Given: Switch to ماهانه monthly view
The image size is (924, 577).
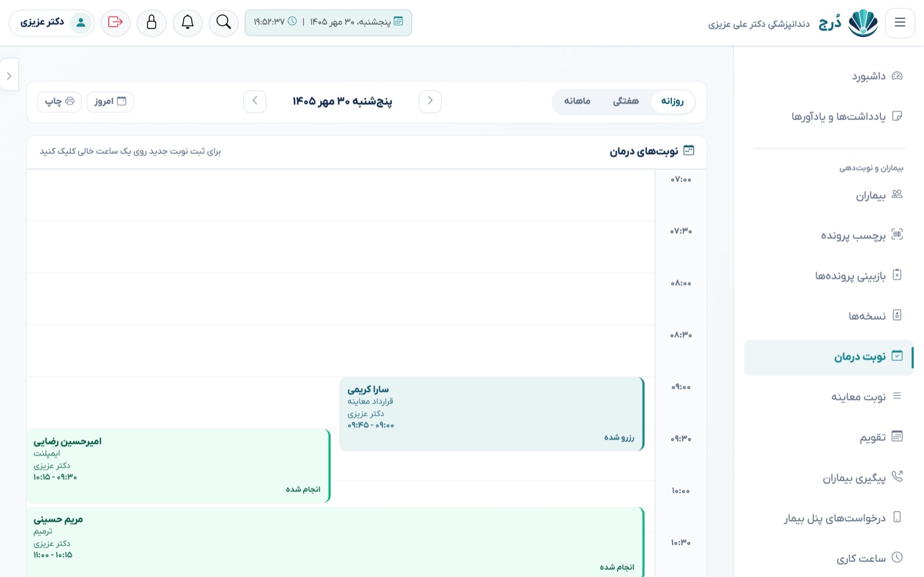Looking at the screenshot, I should click(x=577, y=101).
